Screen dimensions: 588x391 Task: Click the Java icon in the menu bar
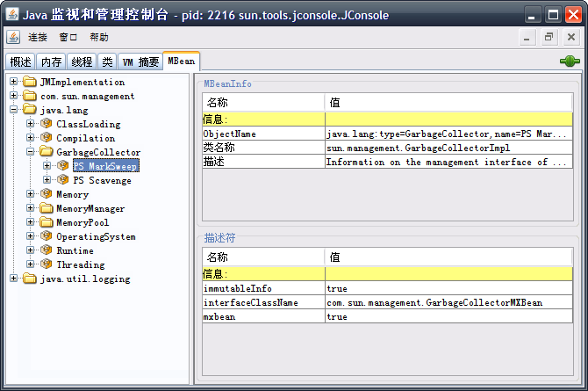(x=13, y=37)
